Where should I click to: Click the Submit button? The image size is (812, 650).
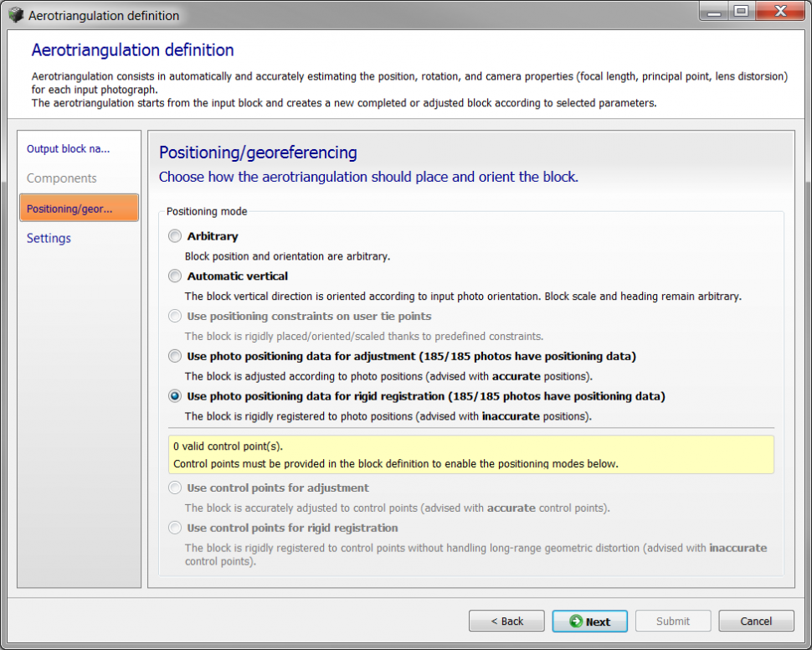pyautogui.click(x=673, y=622)
